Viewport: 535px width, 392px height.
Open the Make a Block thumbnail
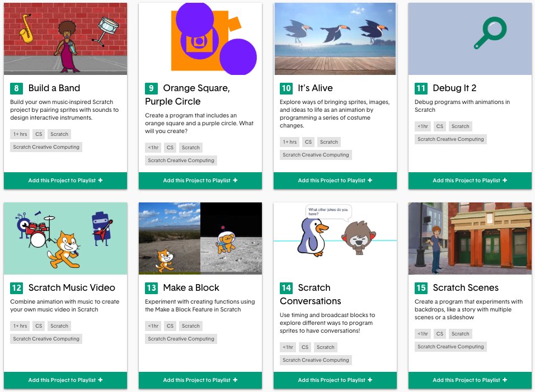[200, 238]
